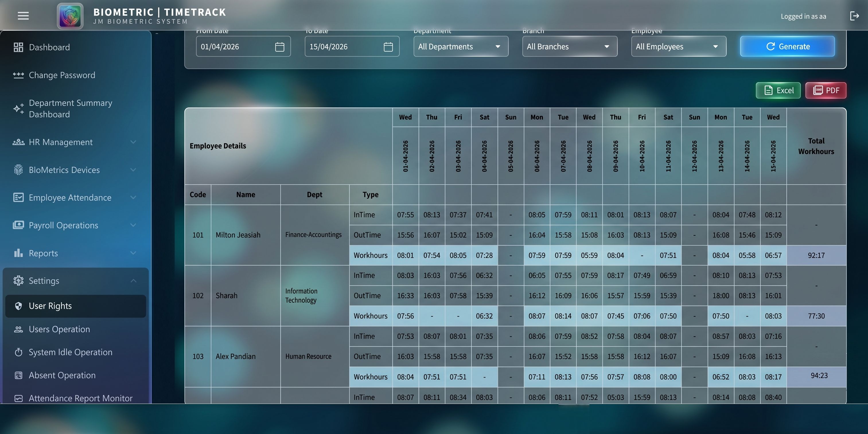Click total workhours value 92:17
This screenshot has height=434, width=868.
816,255
